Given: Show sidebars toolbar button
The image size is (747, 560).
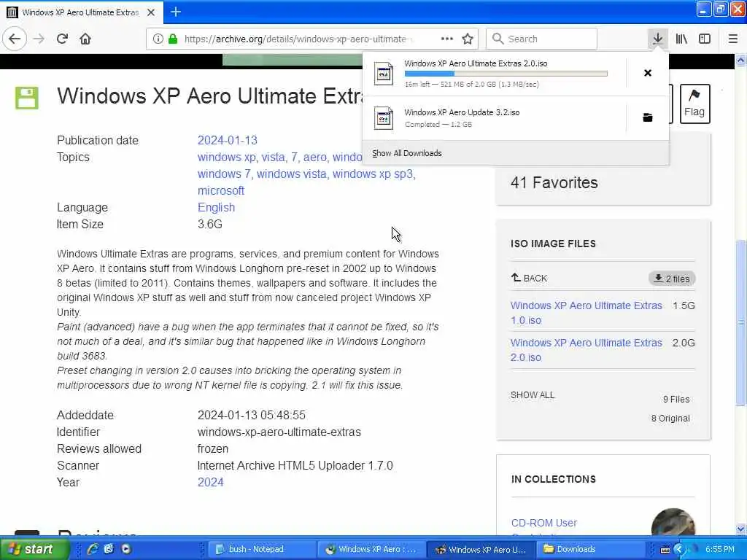Looking at the screenshot, I should [x=705, y=39].
